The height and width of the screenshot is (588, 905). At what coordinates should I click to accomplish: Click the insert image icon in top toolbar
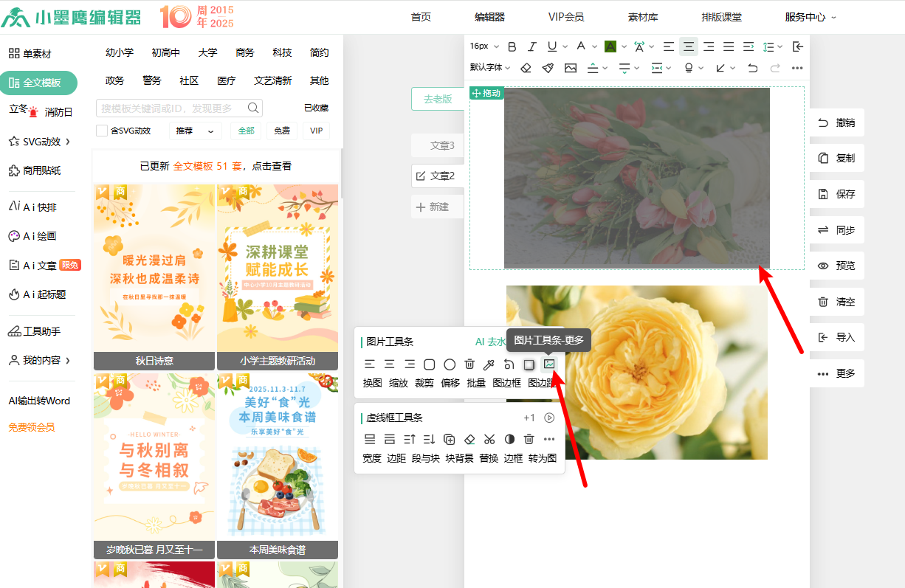(571, 68)
